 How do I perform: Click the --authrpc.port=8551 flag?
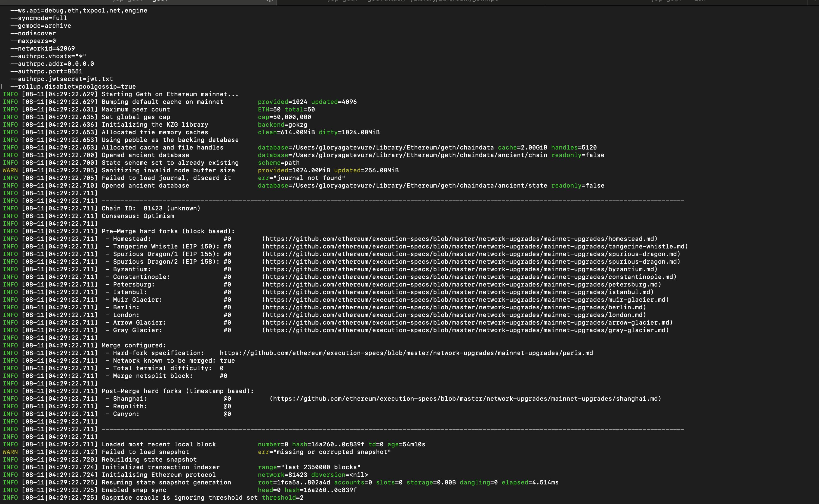46,71
